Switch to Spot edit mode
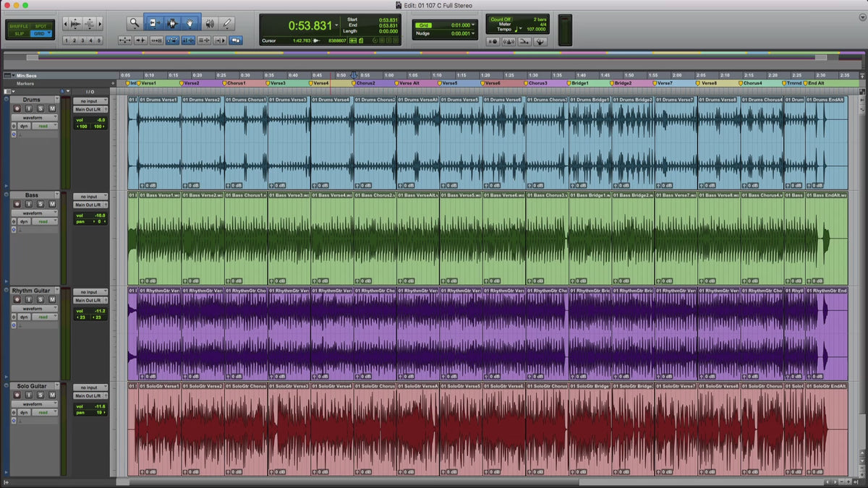The image size is (868, 488). pos(41,26)
